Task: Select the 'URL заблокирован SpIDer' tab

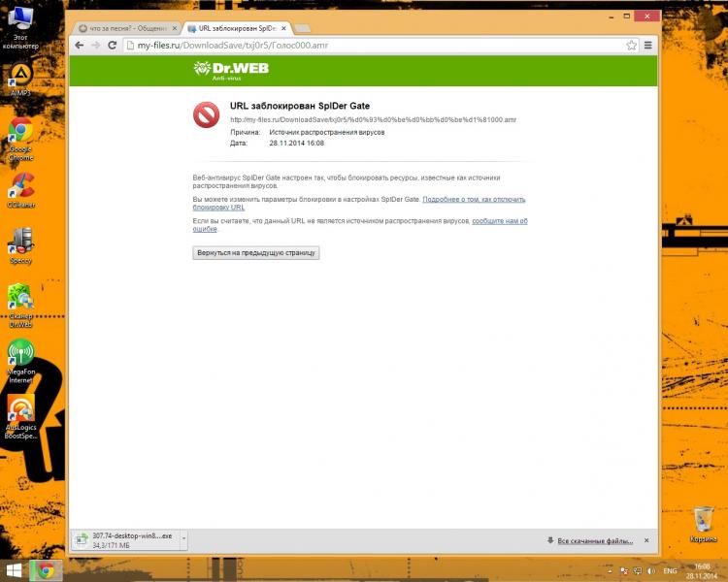Action: pyautogui.click(x=237, y=28)
